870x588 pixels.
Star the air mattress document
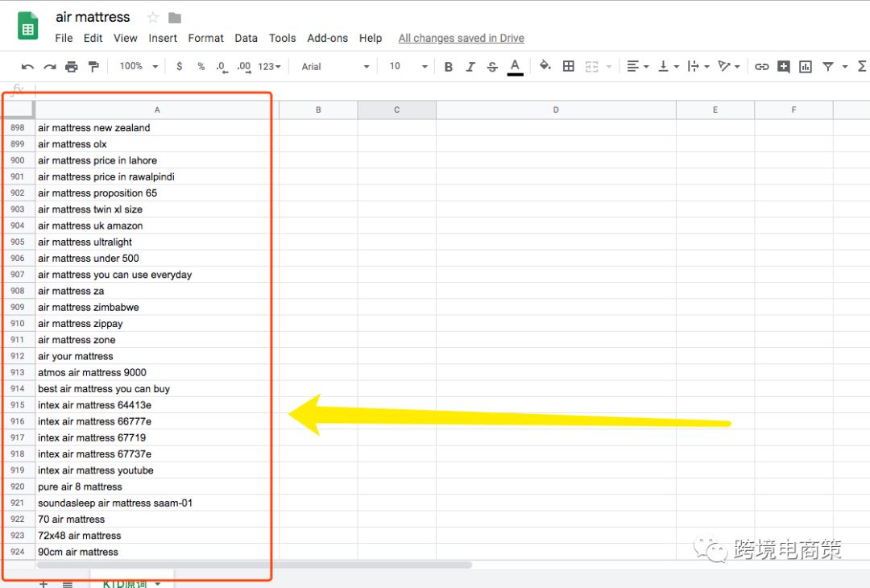click(153, 18)
